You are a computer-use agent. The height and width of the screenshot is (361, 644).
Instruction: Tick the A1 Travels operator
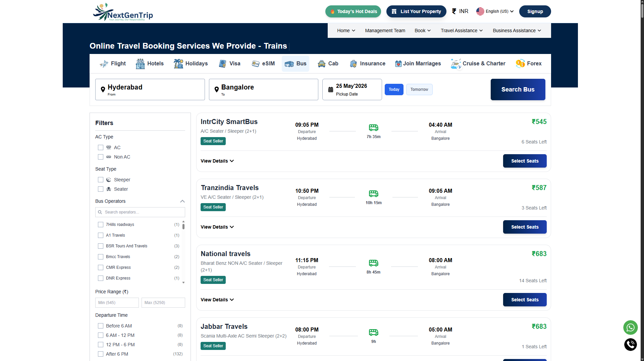tap(101, 235)
